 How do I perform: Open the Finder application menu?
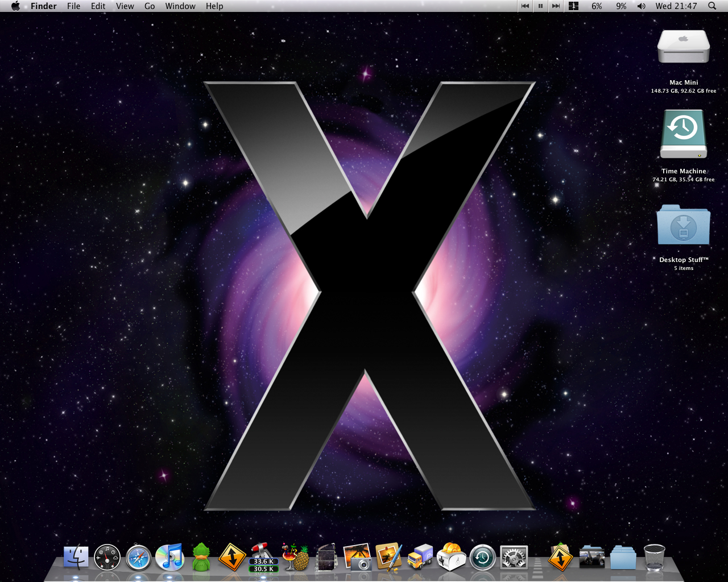coord(44,6)
